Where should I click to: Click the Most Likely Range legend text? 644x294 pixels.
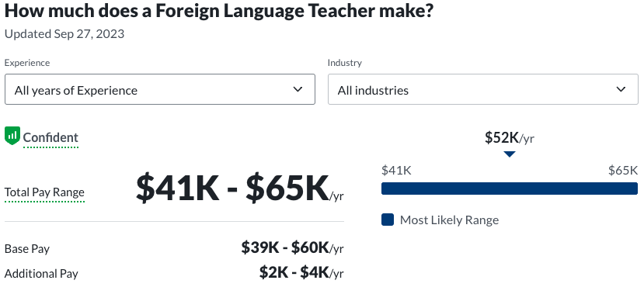click(449, 220)
